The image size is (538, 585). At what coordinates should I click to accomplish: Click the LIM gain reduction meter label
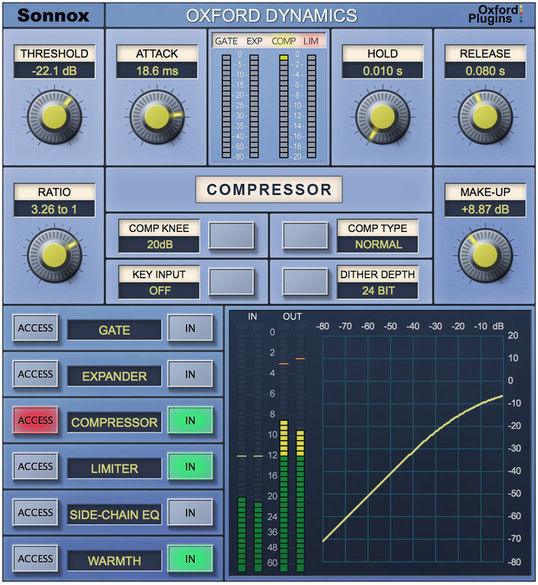[x=311, y=41]
